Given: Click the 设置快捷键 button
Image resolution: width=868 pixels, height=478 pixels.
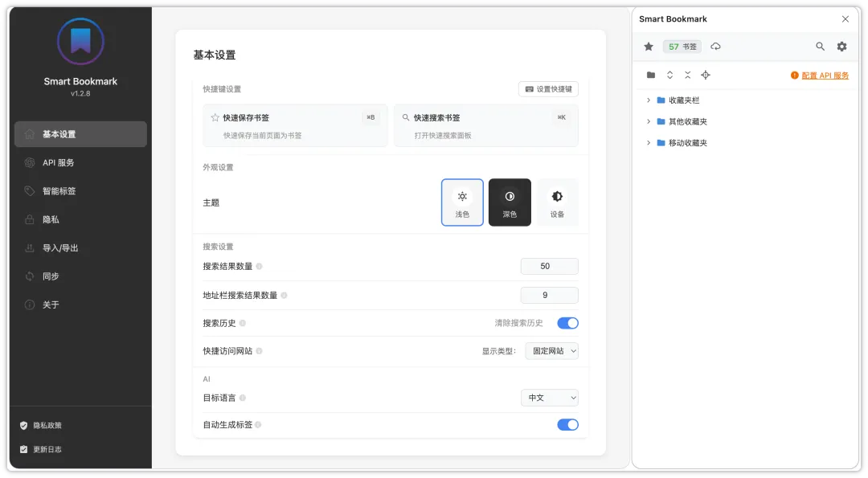Looking at the screenshot, I should click(548, 89).
